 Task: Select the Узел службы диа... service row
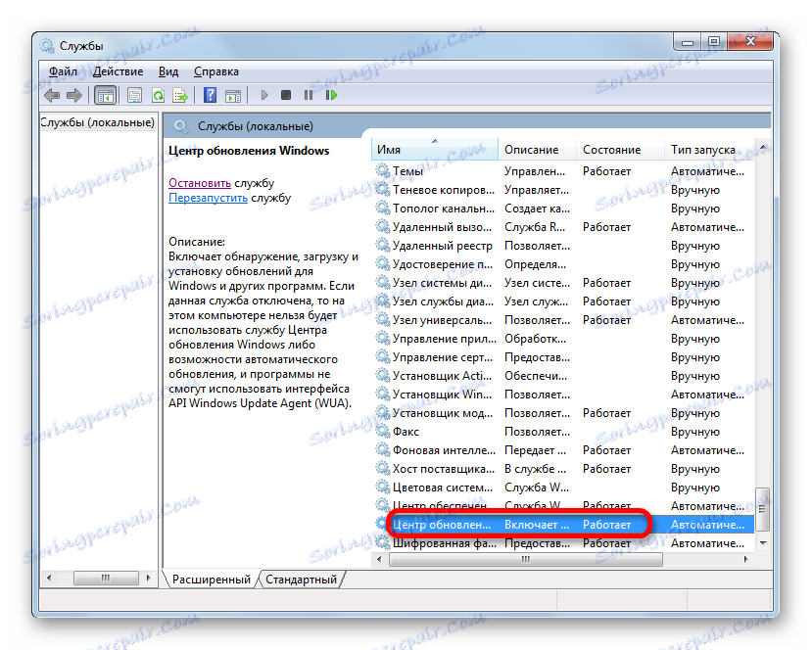click(x=563, y=302)
